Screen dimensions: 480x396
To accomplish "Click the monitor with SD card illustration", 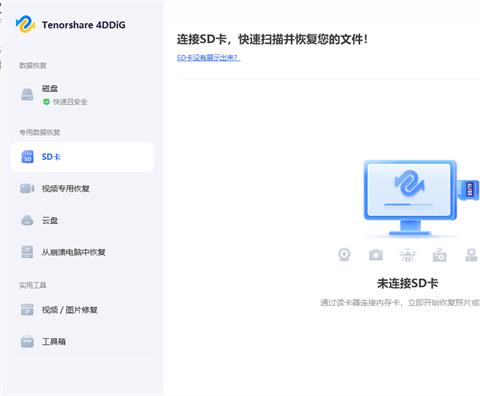I will point(421,198).
